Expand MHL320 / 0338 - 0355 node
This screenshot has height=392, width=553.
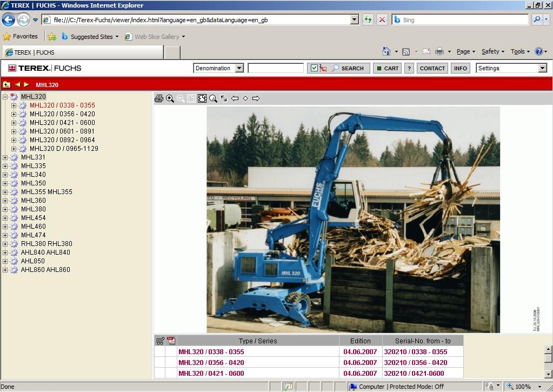14,105
